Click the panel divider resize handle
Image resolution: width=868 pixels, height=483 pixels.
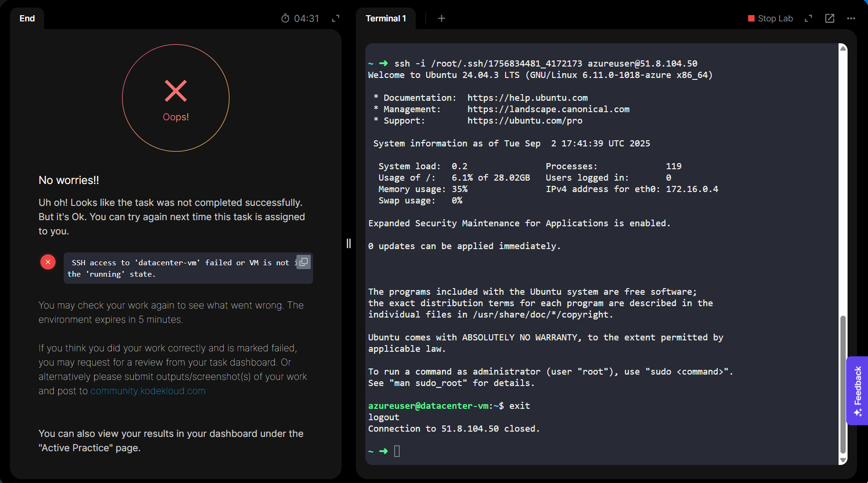pyautogui.click(x=349, y=243)
